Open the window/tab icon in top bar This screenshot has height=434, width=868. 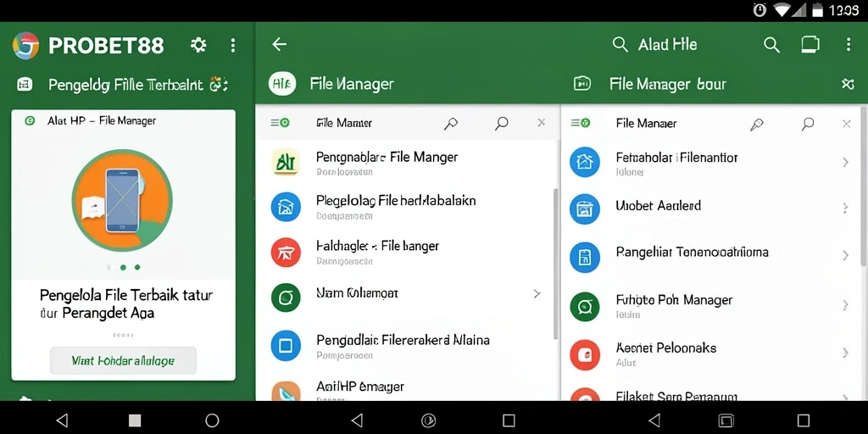[x=810, y=44]
